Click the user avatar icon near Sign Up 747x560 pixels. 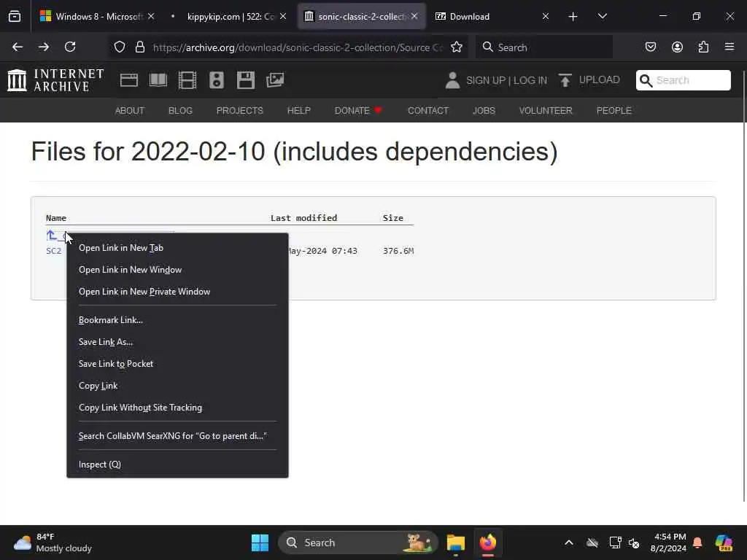(452, 80)
